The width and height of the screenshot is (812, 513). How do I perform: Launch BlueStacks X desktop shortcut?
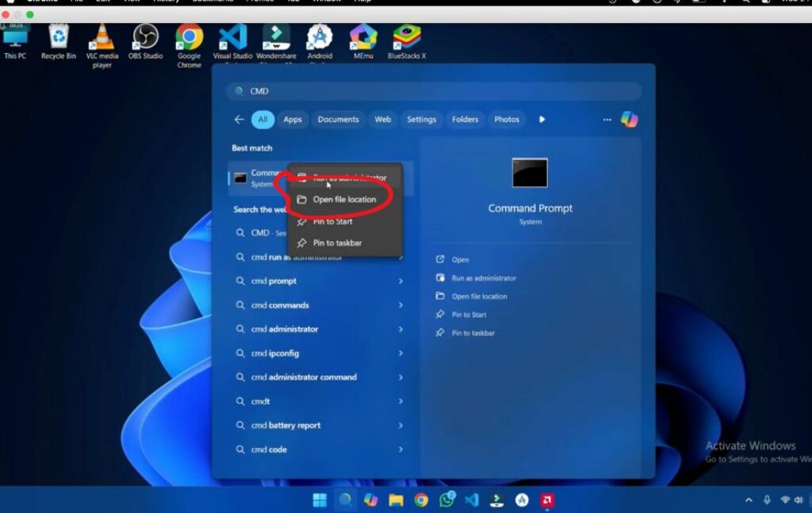coord(407,43)
